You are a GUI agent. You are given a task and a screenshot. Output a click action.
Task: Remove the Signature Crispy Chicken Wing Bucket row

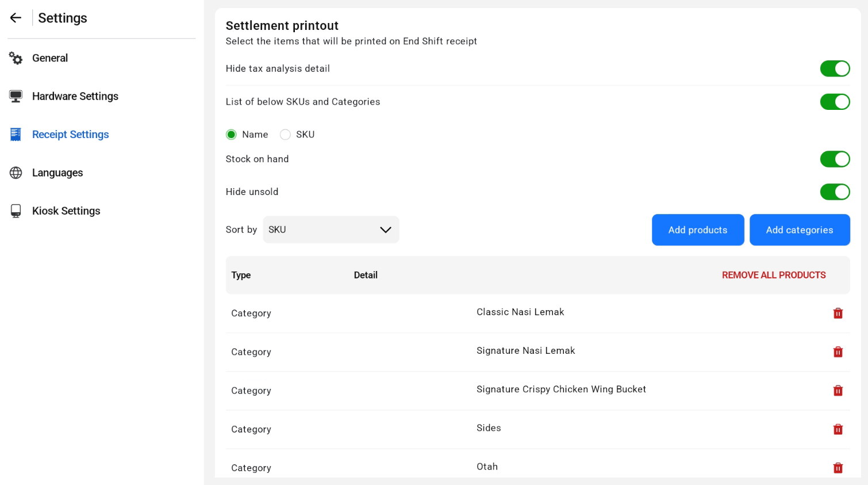838,391
